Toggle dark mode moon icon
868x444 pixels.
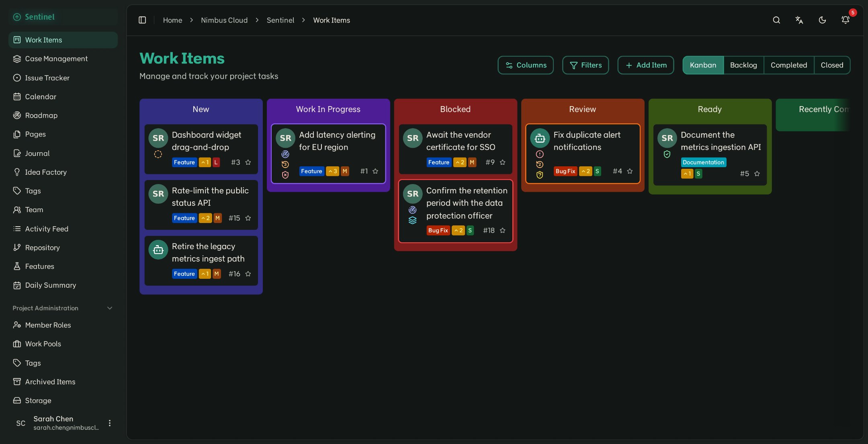(822, 20)
